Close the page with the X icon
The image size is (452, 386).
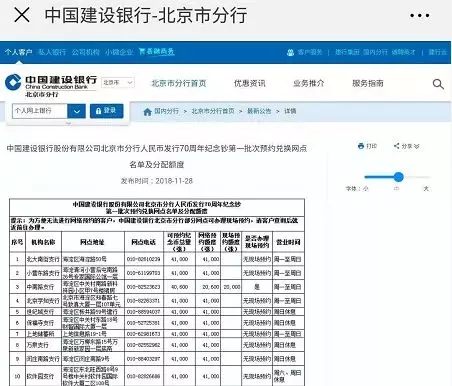22,15
